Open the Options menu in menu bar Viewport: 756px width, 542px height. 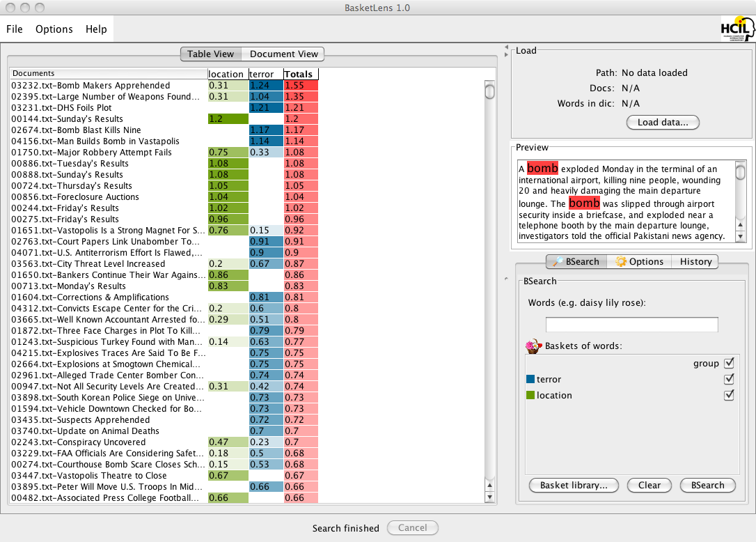54,29
